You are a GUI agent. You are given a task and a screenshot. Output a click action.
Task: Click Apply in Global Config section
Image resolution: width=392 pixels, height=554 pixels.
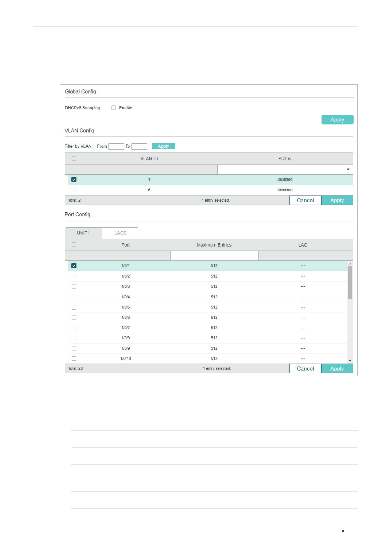coord(337,120)
